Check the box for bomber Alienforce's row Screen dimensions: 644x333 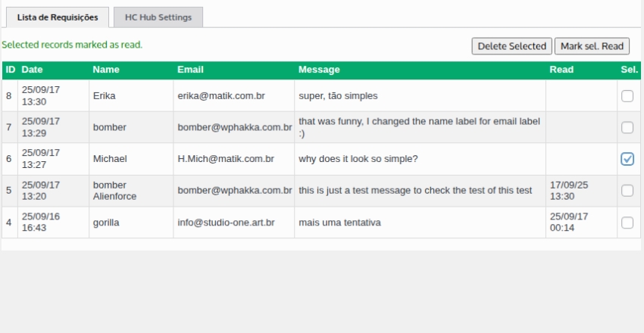click(x=627, y=191)
